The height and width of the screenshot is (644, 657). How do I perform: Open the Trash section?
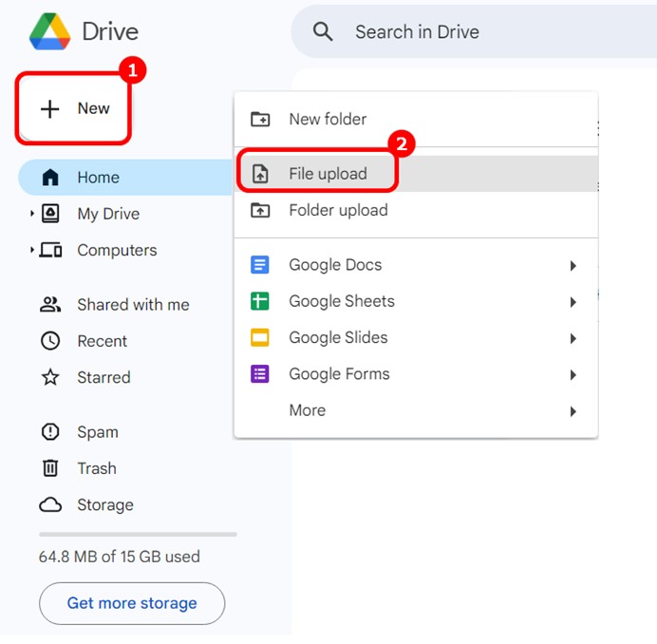tap(97, 468)
